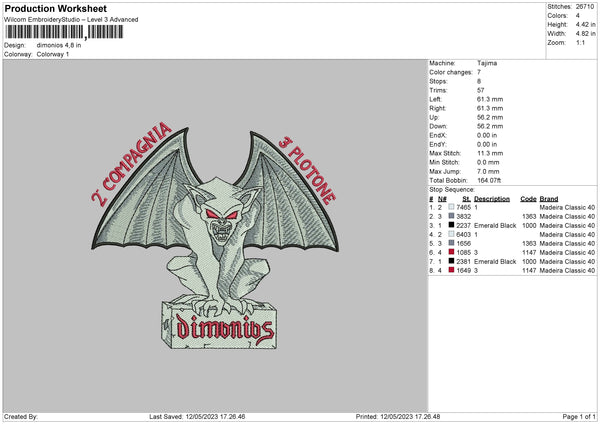This screenshot has width=600, height=424.
Task: Click the Trims value "57"
Action: click(x=481, y=90)
